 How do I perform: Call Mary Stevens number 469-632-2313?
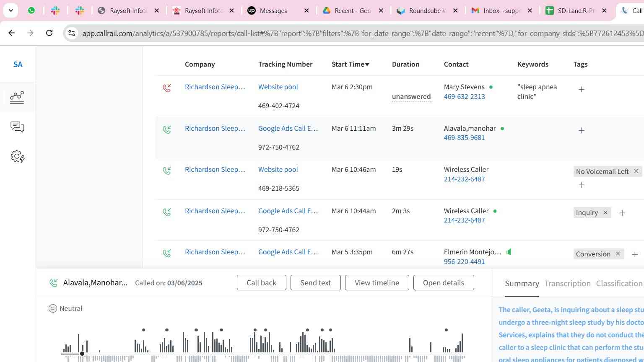pyautogui.click(x=464, y=96)
